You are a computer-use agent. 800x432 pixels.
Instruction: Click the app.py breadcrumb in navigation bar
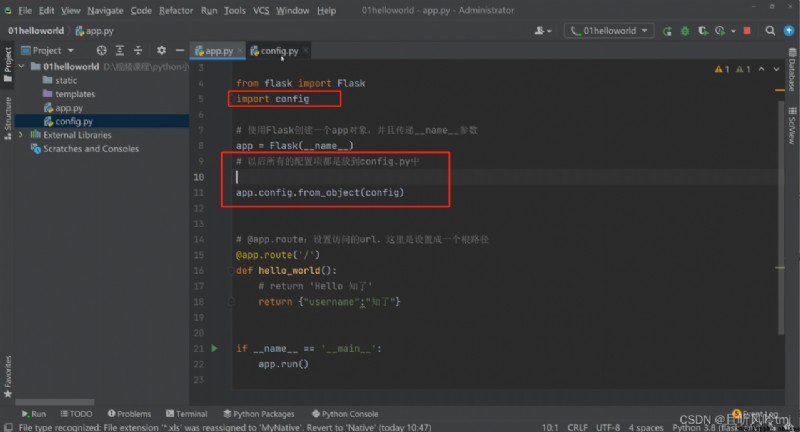click(95, 31)
